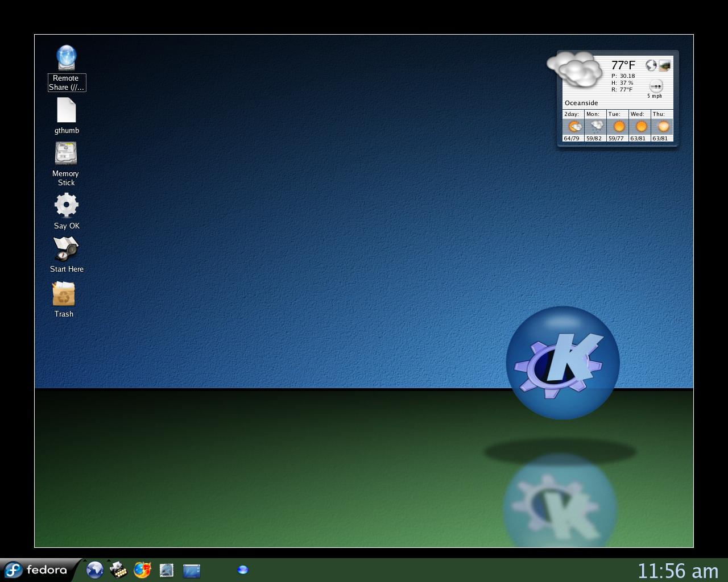Screen dimensions: 728x582
Task: Click the 59/77 temperature for Tue
Action: click(x=616, y=138)
